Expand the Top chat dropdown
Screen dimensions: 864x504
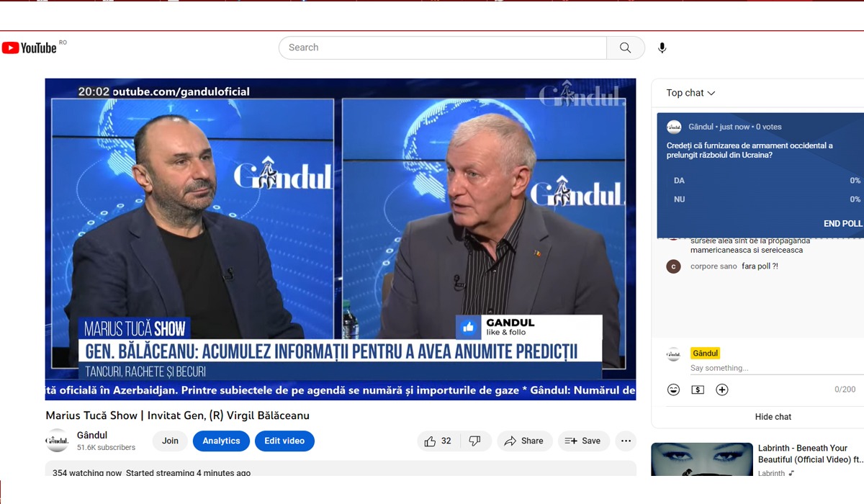click(690, 93)
